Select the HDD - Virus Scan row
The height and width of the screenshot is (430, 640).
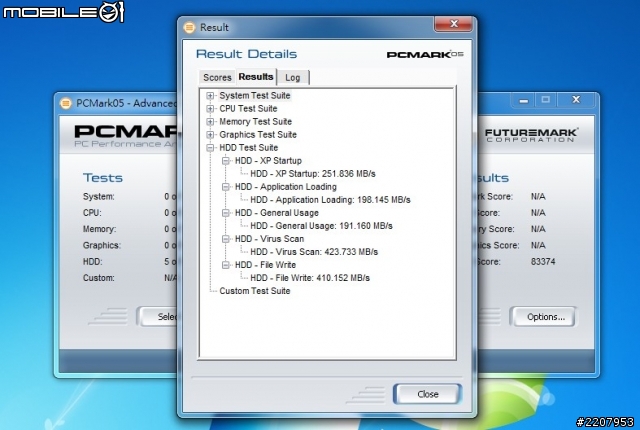click(x=269, y=239)
